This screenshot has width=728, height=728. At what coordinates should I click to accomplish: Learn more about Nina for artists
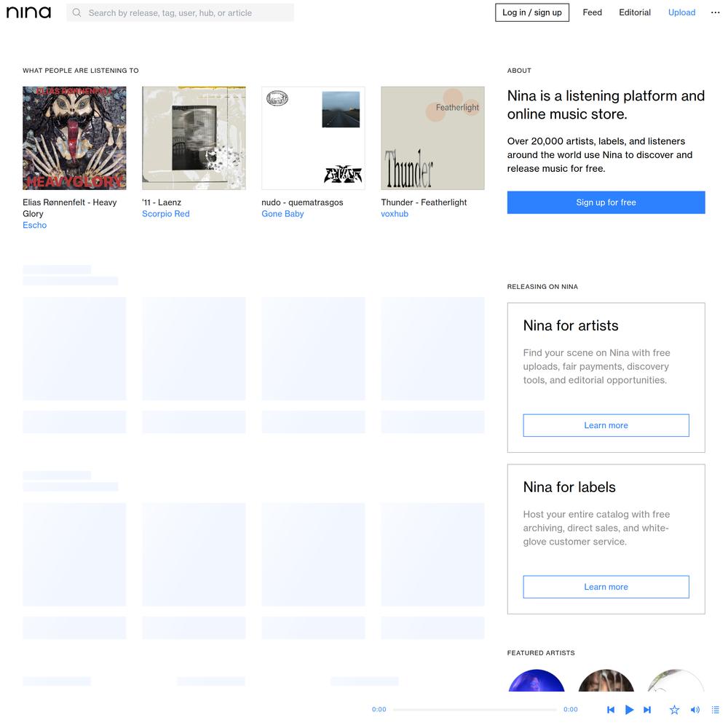(606, 425)
